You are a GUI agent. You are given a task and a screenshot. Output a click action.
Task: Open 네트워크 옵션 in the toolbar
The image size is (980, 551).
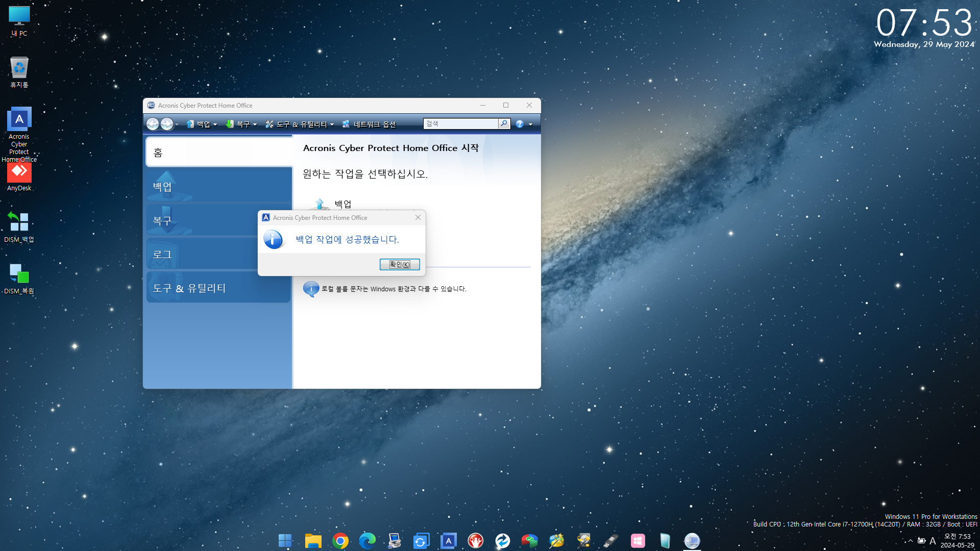tap(369, 124)
